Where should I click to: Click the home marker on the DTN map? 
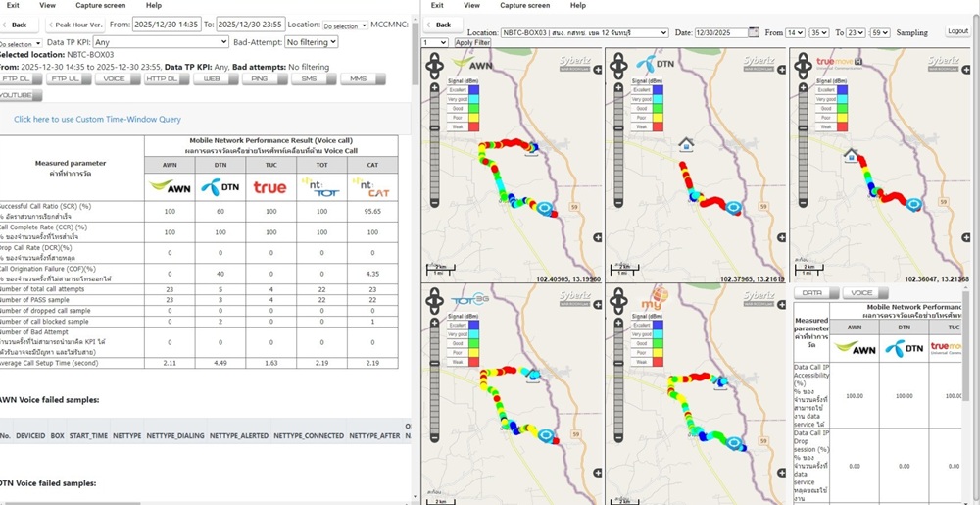(x=686, y=144)
